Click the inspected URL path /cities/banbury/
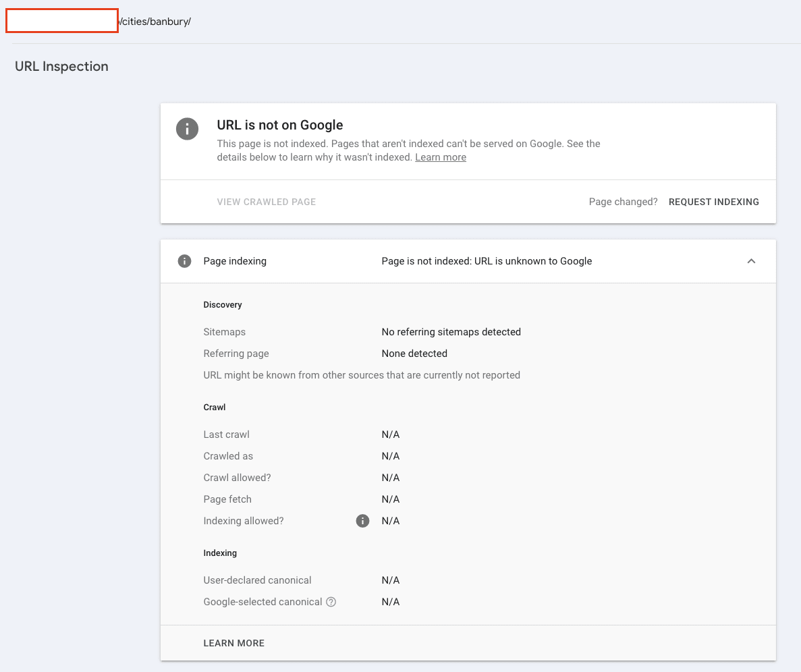This screenshot has width=801, height=672. 155,21
